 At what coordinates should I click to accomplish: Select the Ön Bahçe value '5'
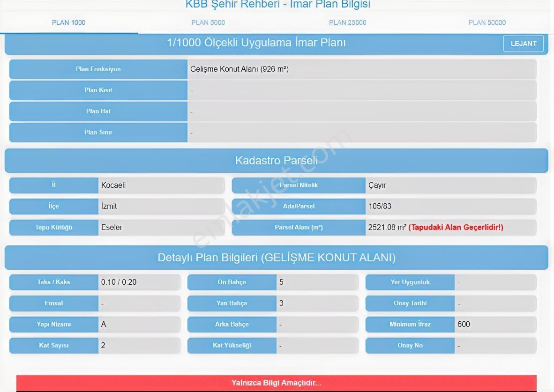pyautogui.click(x=281, y=282)
